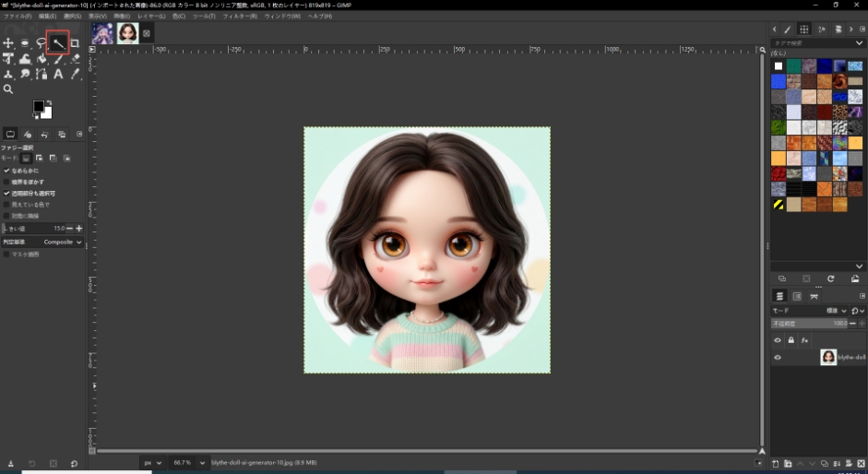Activate the Crop tool
This screenshot has width=868, height=474.
(x=75, y=43)
